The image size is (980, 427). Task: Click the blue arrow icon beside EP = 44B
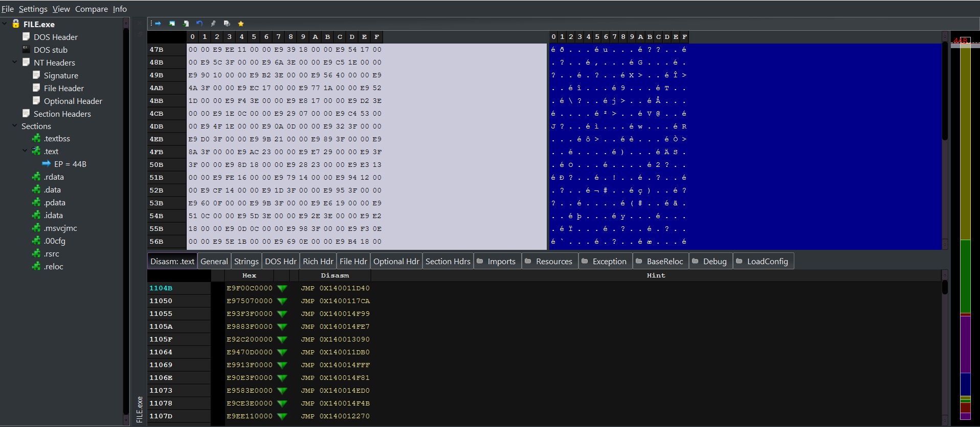point(47,164)
